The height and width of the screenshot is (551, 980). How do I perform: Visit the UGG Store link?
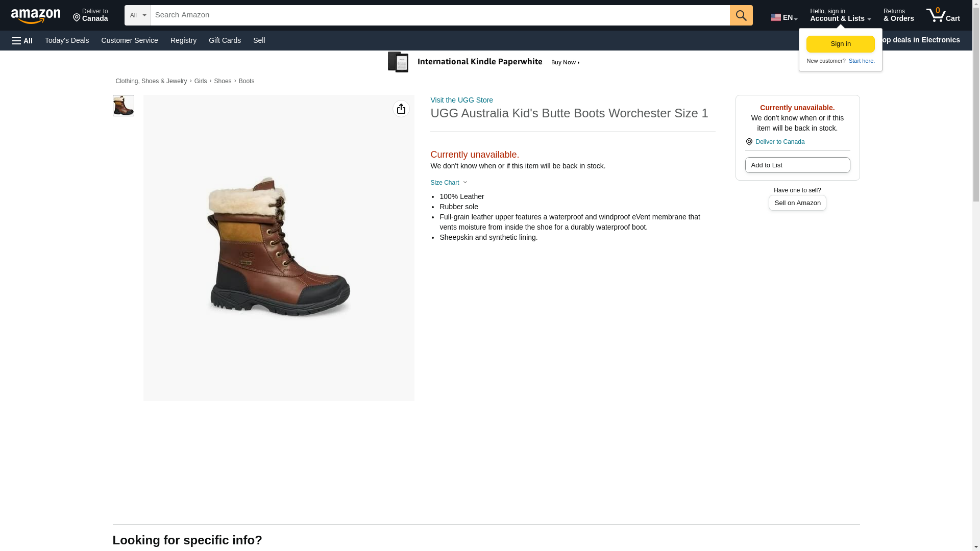[x=461, y=100]
